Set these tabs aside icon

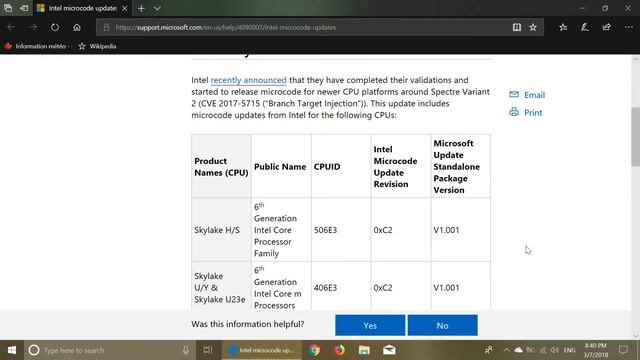pyautogui.click(x=24, y=8)
